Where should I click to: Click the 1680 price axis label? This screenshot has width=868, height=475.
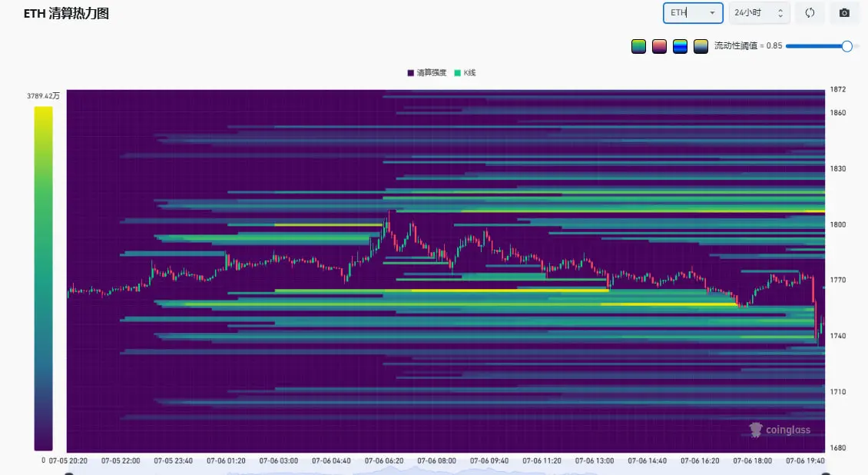pyautogui.click(x=837, y=447)
